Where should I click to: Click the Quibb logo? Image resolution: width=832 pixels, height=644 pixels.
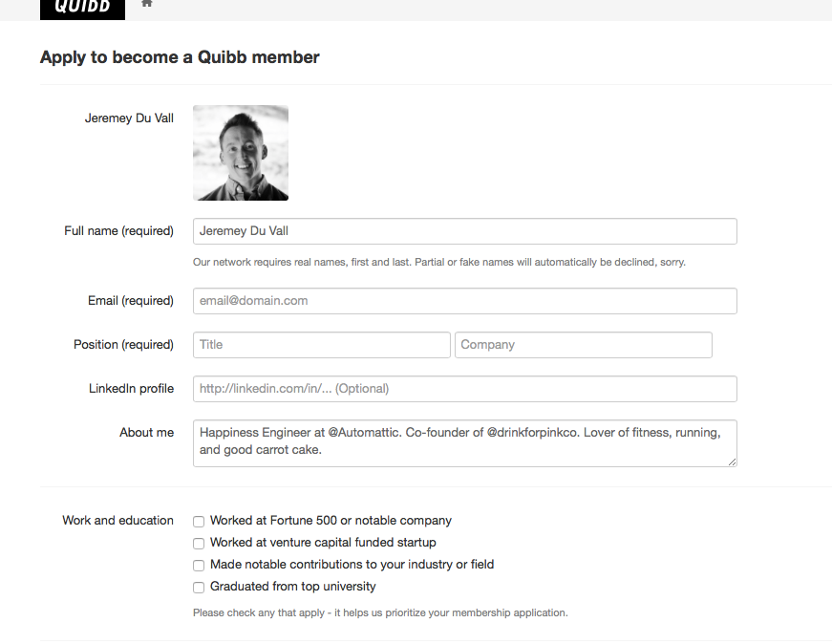click(x=82, y=9)
